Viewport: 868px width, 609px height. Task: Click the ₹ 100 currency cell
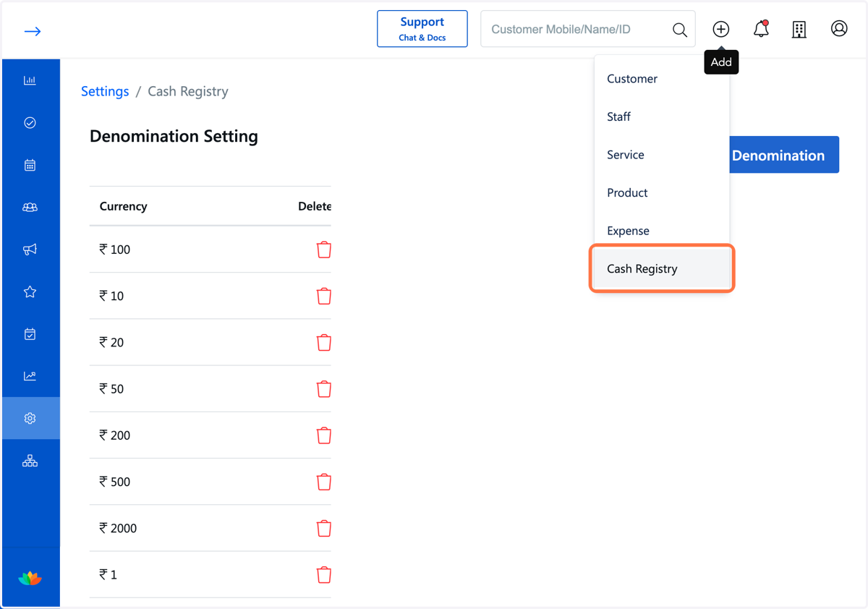point(115,250)
